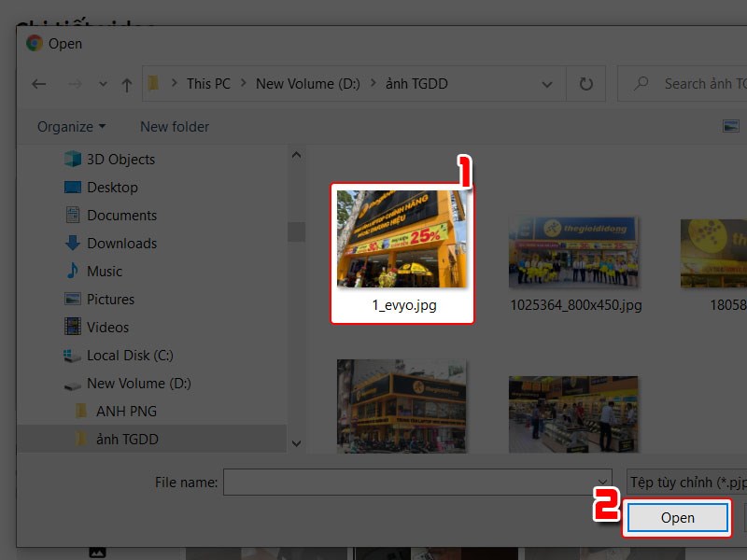This screenshot has width=747, height=560.
Task: Click navigation pane scroll down arrow
Action: tap(296, 444)
